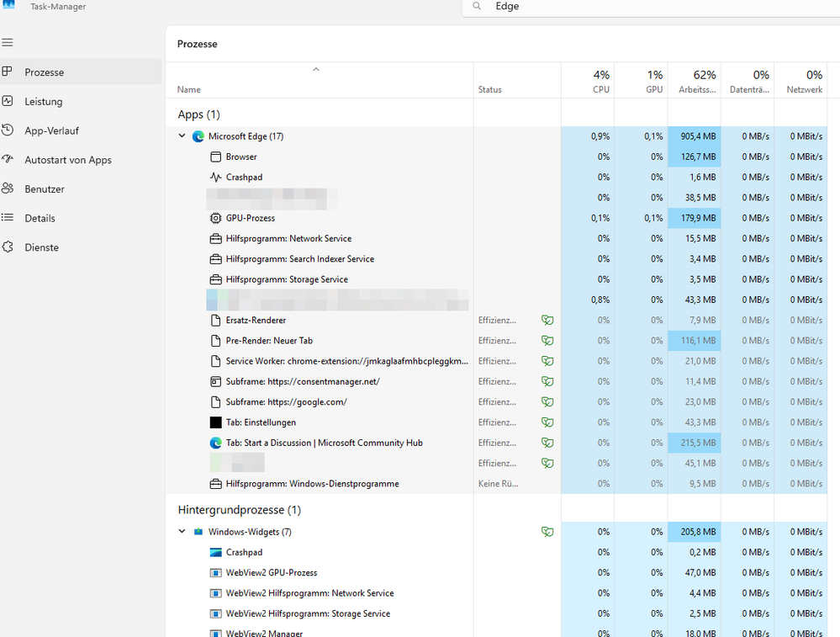Click the sort arrow above Name column
Viewport: 840px width, 637px height.
(x=316, y=69)
